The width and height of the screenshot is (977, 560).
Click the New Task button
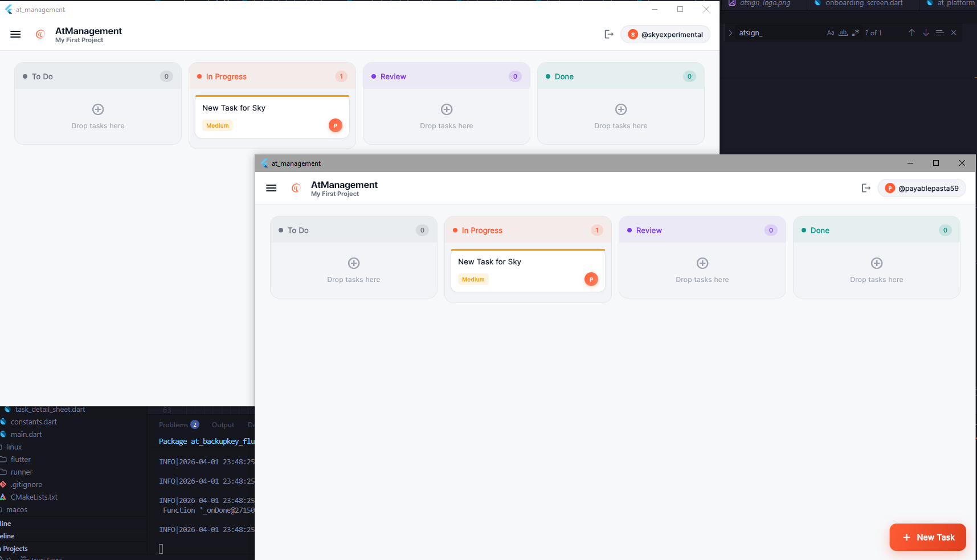click(x=927, y=537)
